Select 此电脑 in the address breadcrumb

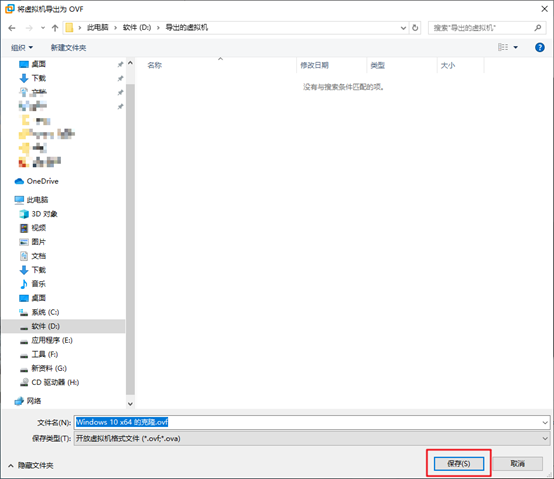coord(98,28)
